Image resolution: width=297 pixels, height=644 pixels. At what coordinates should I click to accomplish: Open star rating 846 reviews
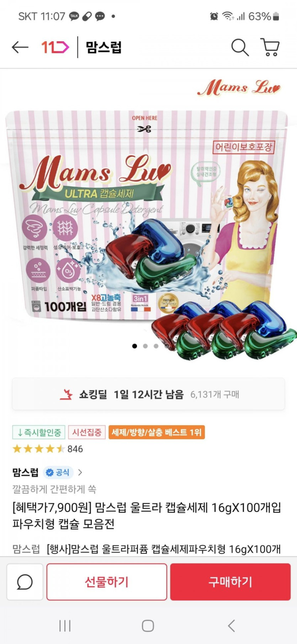point(48,449)
